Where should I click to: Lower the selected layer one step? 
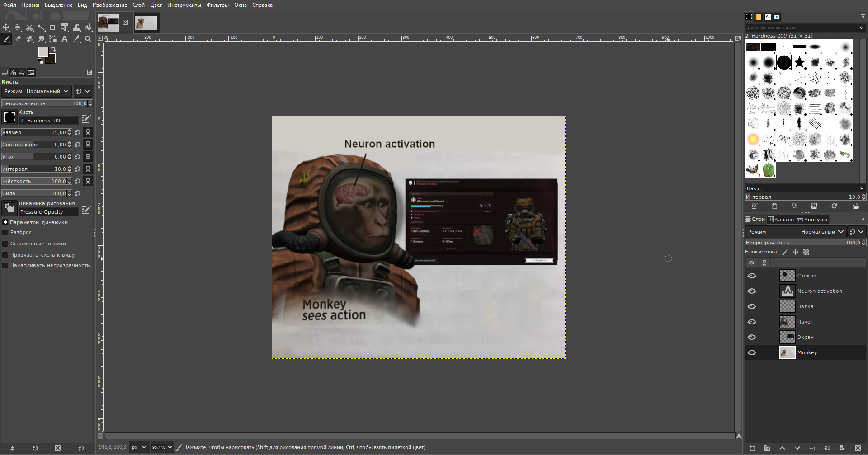click(797, 448)
